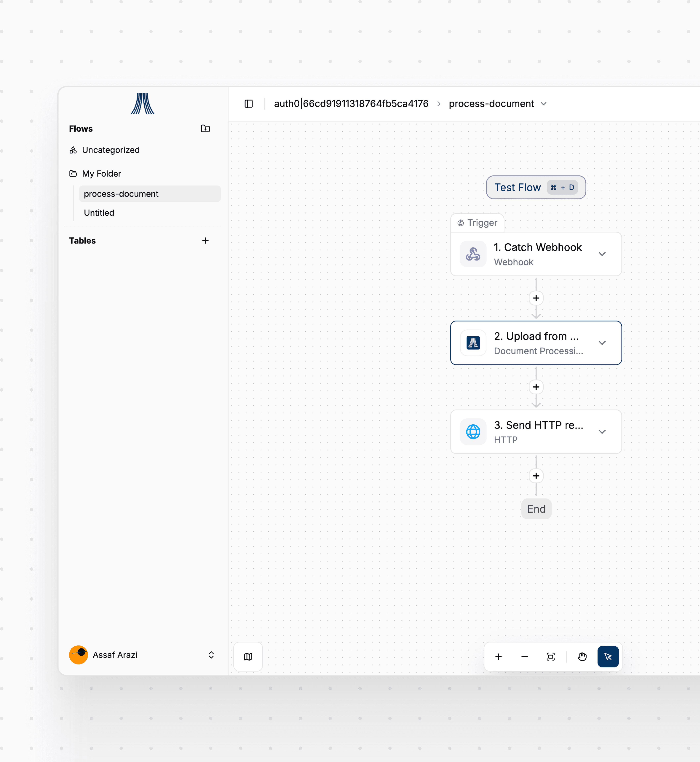Toggle the sidebar panel icon
The height and width of the screenshot is (762, 700).
248,104
